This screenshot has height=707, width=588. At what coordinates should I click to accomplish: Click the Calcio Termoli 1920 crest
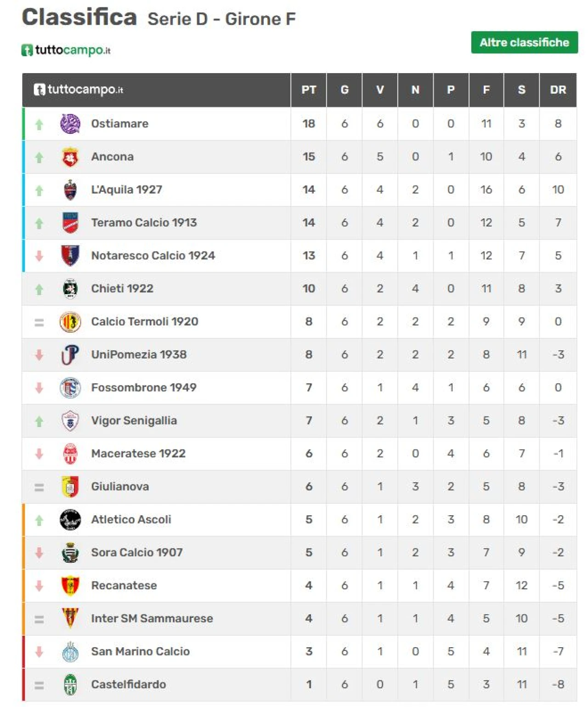click(x=70, y=322)
